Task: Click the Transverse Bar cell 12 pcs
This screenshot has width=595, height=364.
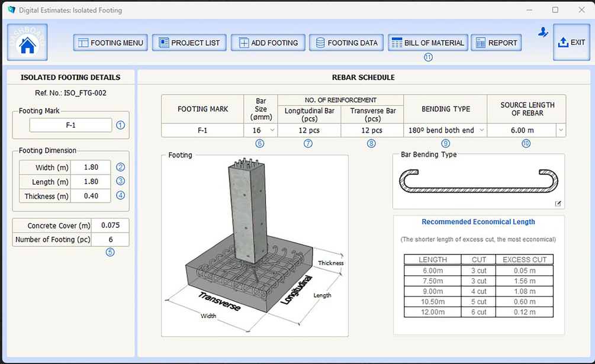Action: point(372,130)
